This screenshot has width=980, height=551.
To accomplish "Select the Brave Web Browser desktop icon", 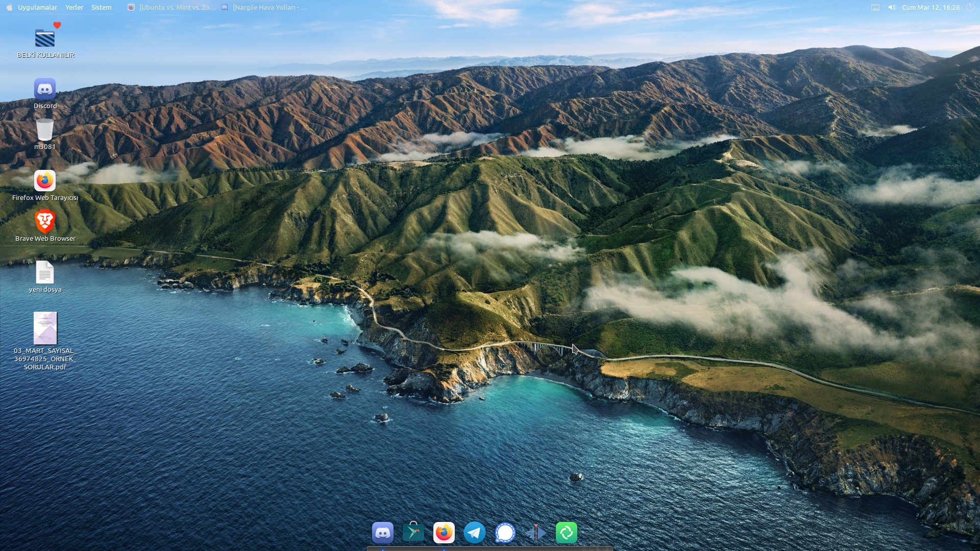I will coord(45,222).
